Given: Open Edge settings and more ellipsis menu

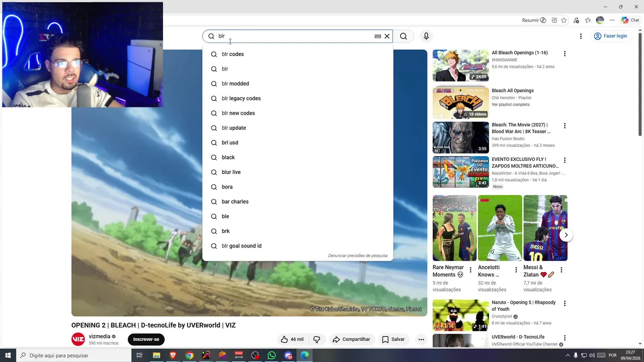Looking at the screenshot, I should pos(612,20).
